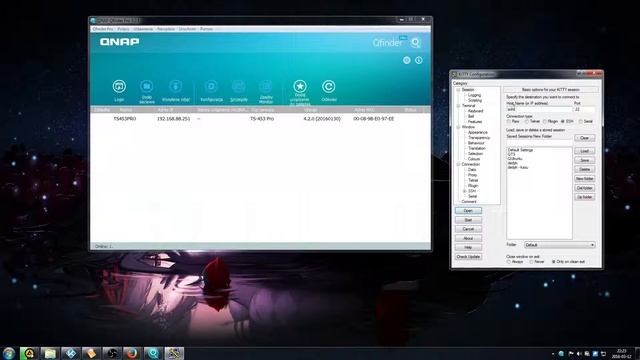Click the New folder button
The image size is (640, 360).
(584, 179)
